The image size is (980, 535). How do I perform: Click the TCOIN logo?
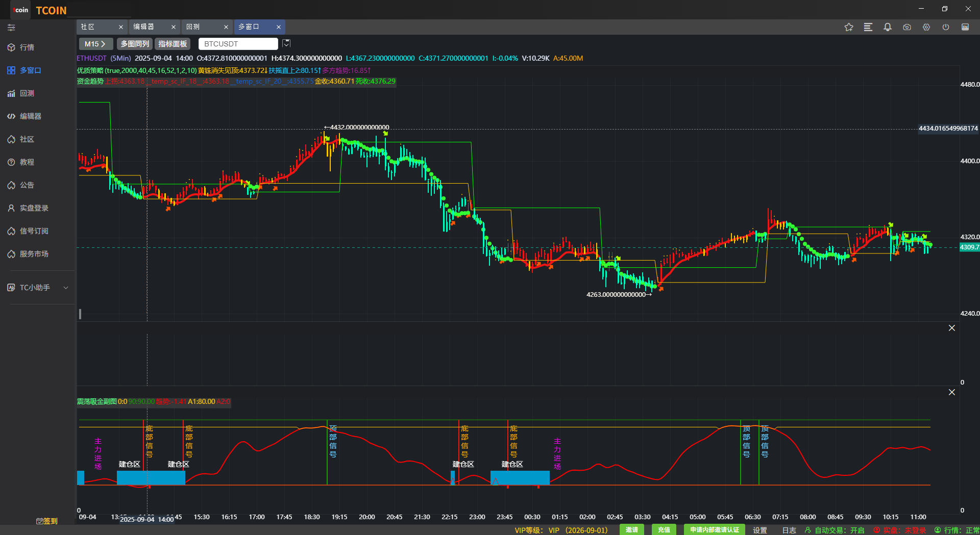tap(51, 10)
